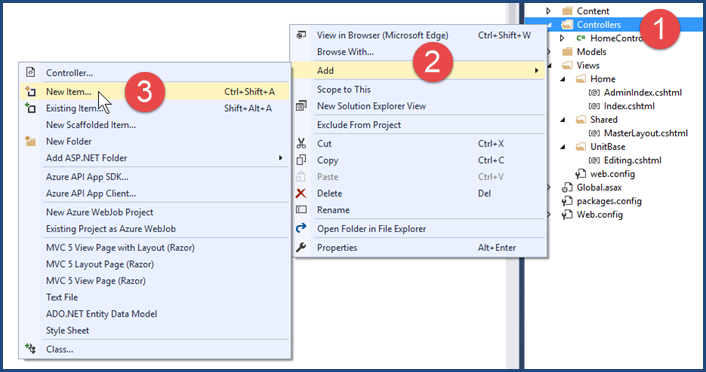Image resolution: width=706 pixels, height=372 pixels.
Task: Click the packages.config file icon
Action: coord(567,201)
